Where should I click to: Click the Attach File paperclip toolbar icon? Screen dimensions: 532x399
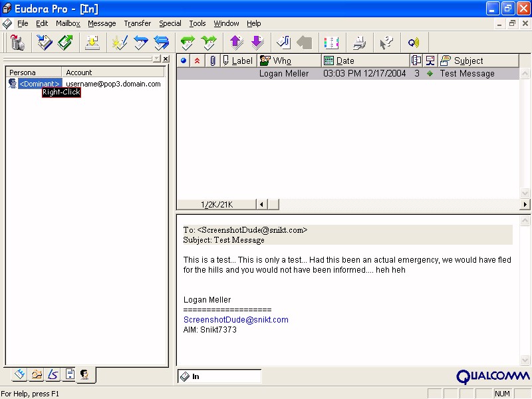(284, 43)
